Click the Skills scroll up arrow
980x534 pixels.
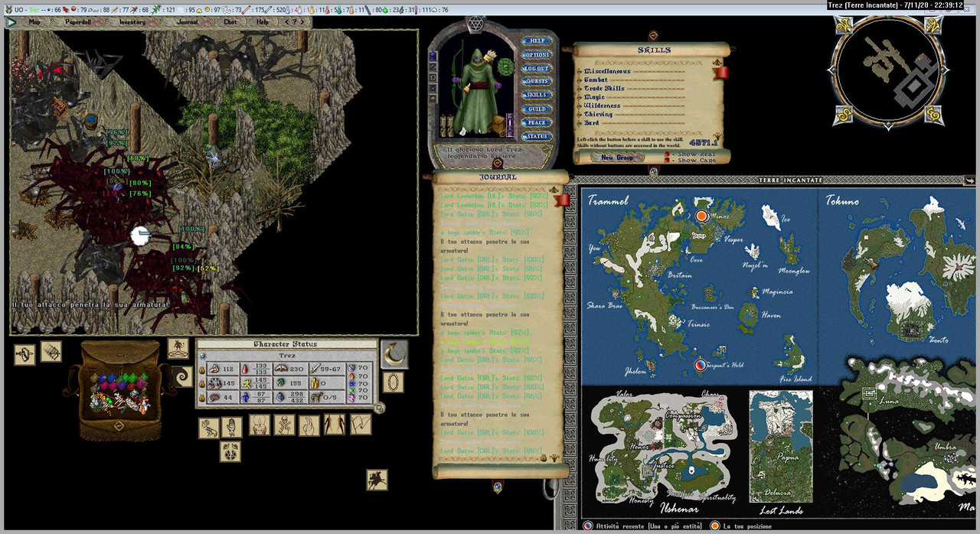(717, 62)
